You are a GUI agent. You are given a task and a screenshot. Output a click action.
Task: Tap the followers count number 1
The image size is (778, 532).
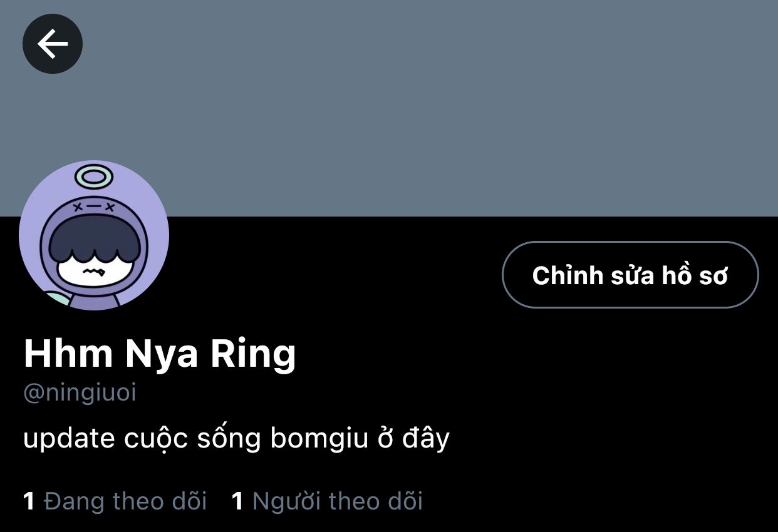pyautogui.click(x=237, y=501)
